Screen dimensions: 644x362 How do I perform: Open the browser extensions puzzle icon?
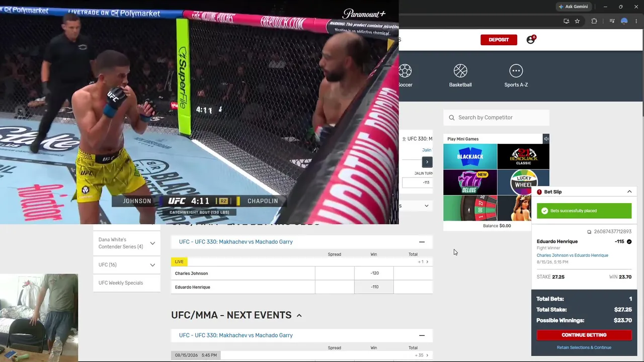pos(594,21)
